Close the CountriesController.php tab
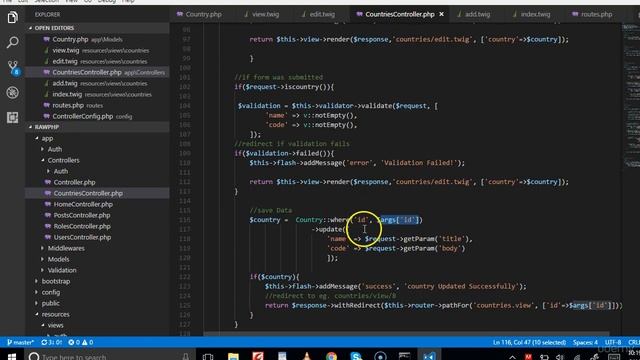 [441, 14]
